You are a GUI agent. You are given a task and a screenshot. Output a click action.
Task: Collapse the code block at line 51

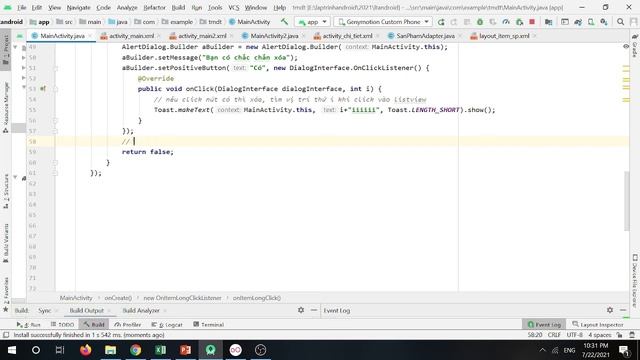tap(56, 68)
